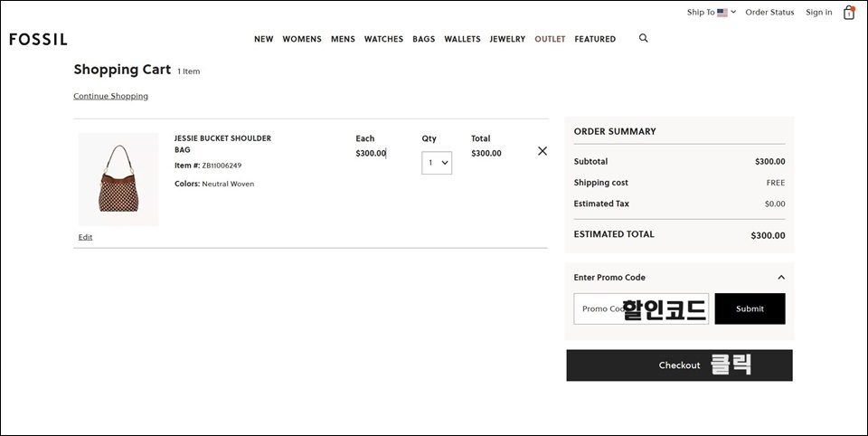The image size is (868, 436).
Task: Submit the promo code
Action: [x=750, y=308]
